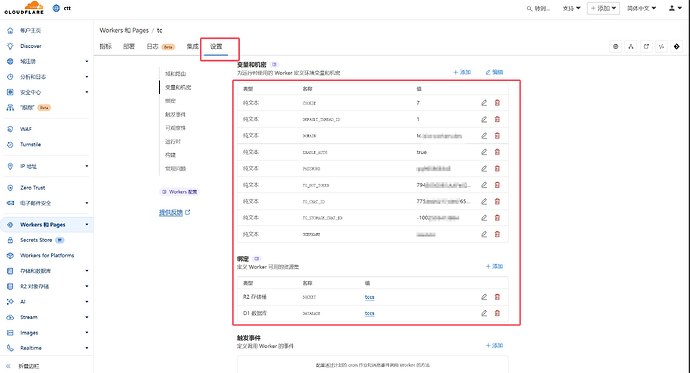Viewport: 690px width, 373px height.
Task: Click the rightmost diamond icon in the top-right toolbar
Action: click(676, 46)
